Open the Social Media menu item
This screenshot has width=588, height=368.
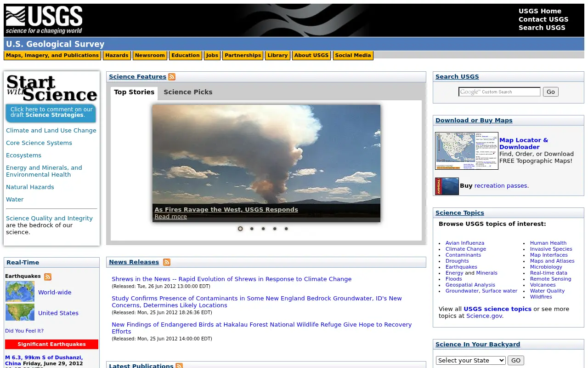pyautogui.click(x=353, y=56)
